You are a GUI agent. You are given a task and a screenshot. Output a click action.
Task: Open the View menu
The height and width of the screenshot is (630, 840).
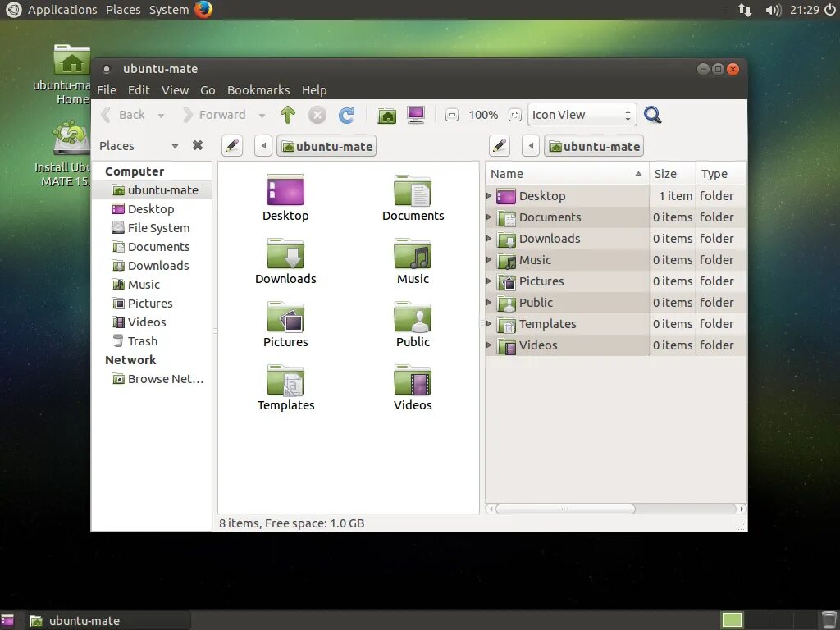pos(176,90)
